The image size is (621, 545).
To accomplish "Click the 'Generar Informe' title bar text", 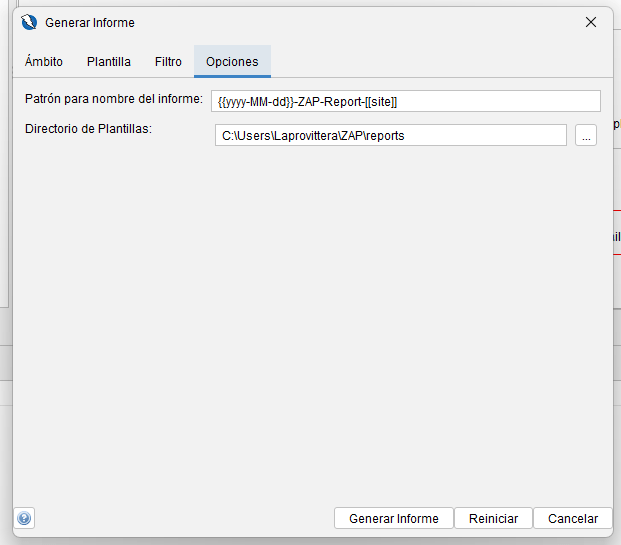I will point(90,22).
